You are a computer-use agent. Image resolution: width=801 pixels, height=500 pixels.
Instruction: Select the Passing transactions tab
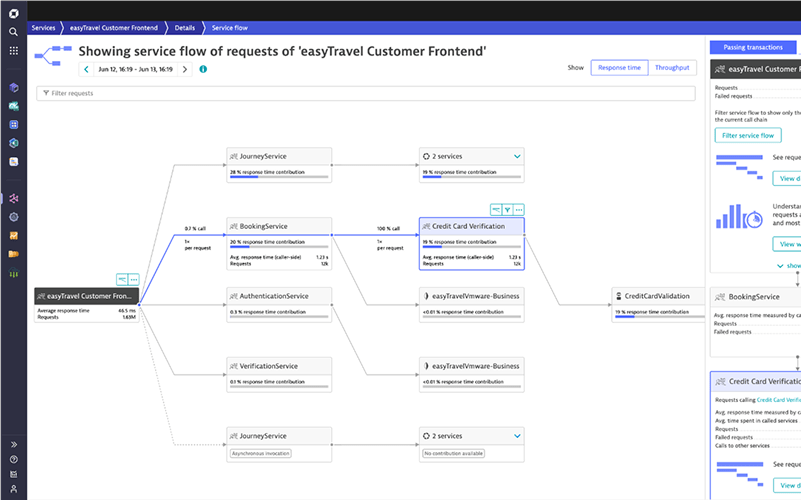753,47
